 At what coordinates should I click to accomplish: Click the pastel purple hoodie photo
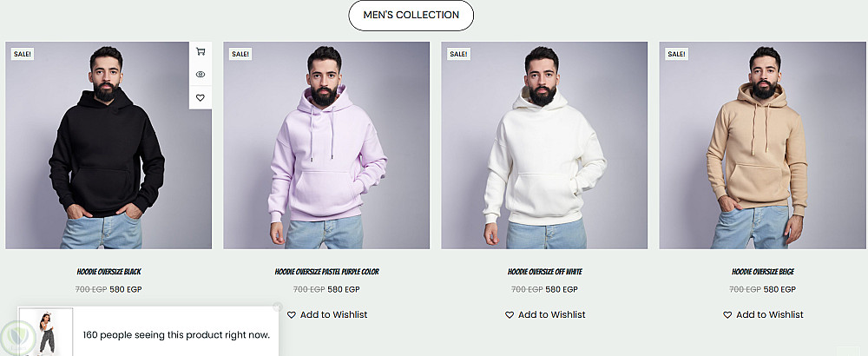click(x=326, y=145)
